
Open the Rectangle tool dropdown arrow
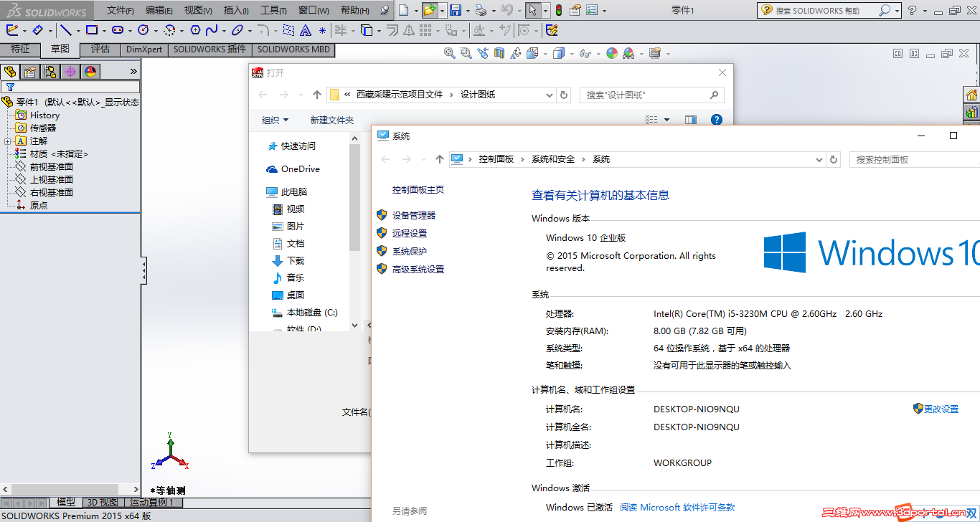pos(104,31)
